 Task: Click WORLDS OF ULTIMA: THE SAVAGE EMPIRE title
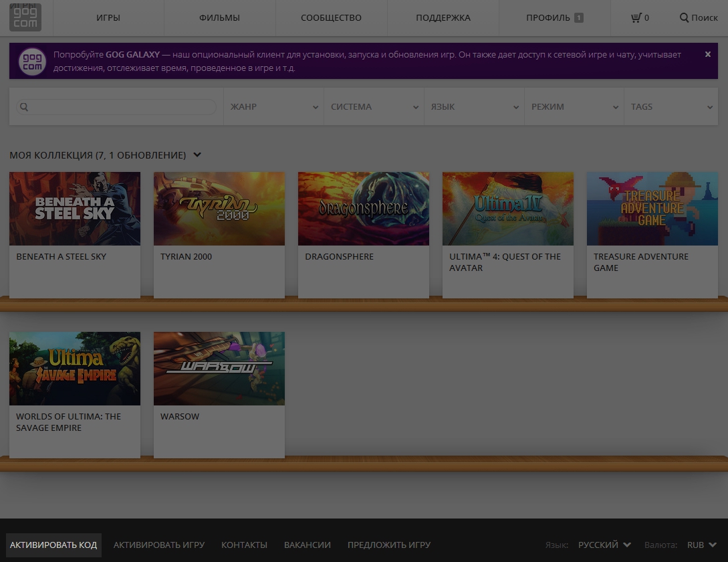[x=69, y=422]
